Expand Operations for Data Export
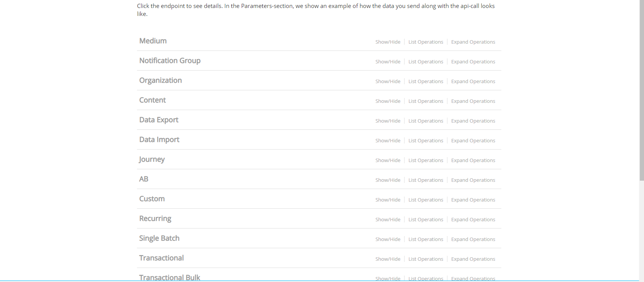 pyautogui.click(x=473, y=121)
